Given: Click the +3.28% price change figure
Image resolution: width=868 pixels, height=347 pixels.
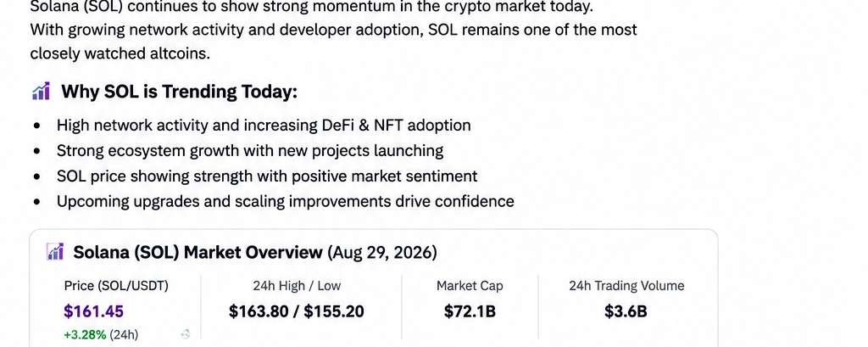Looking at the screenshot, I should pos(85,335).
